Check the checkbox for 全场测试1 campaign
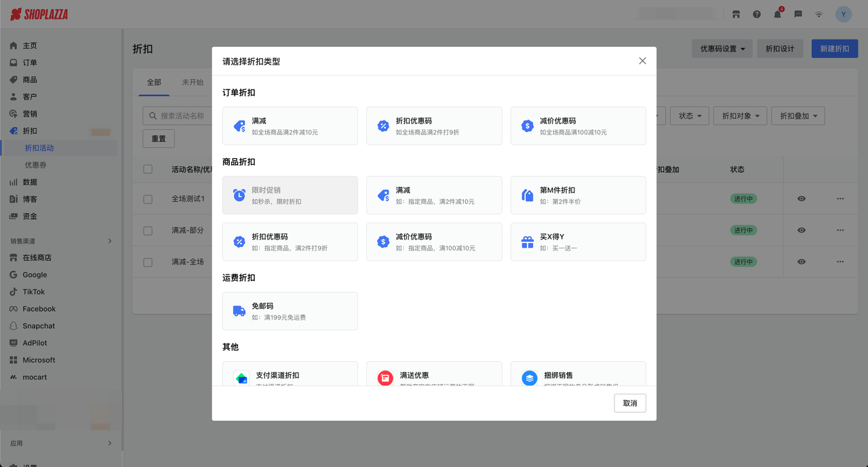Screen dimensions: 868x467 point(147,199)
